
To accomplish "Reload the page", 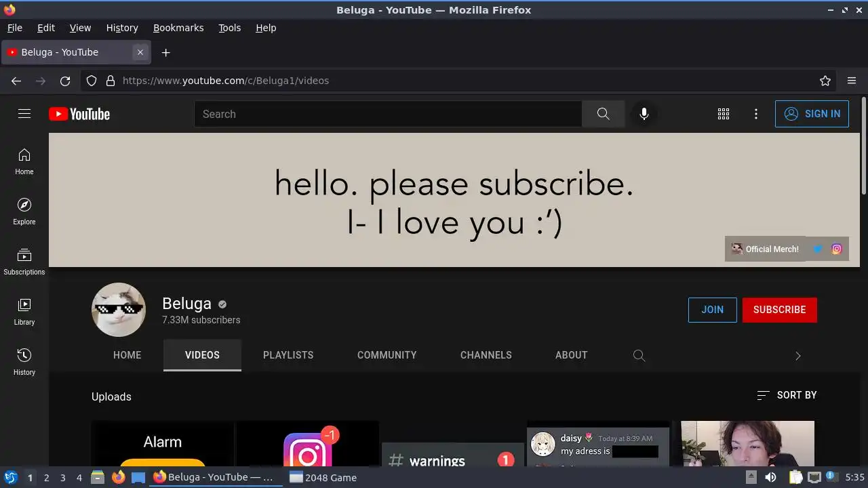I will [65, 81].
